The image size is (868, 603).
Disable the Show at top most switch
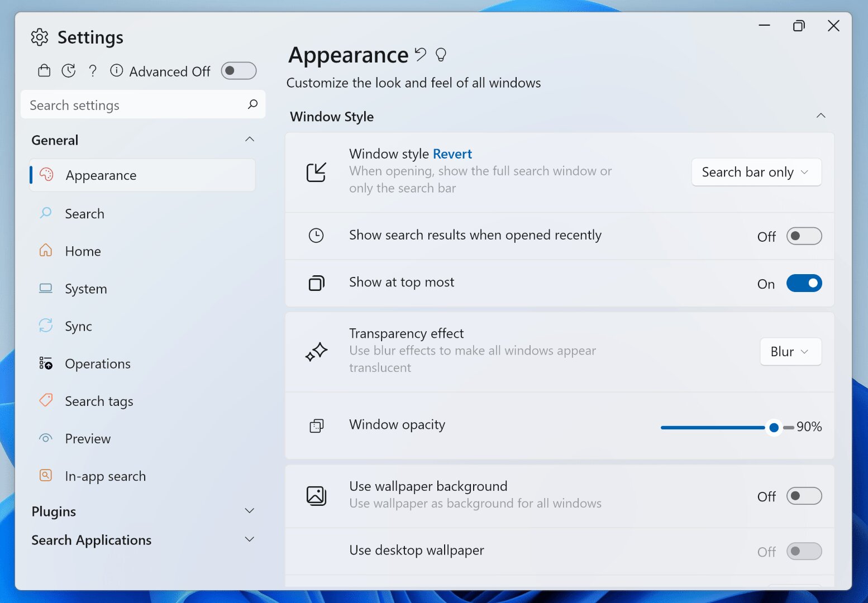tap(804, 283)
